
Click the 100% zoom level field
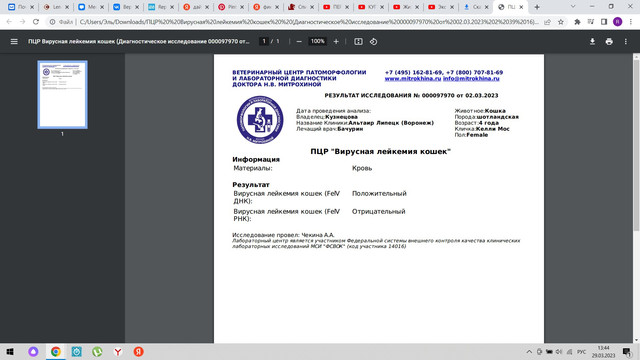pos(317,41)
